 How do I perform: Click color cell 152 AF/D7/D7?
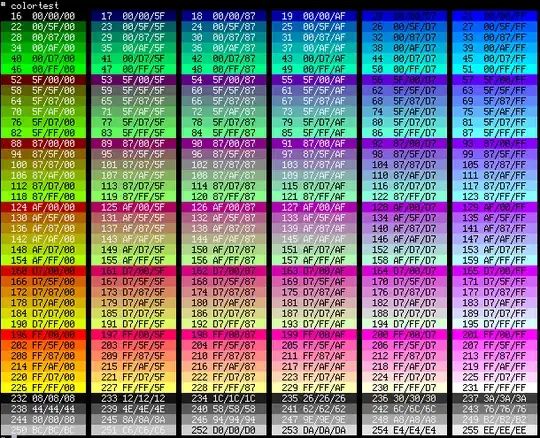404,250
